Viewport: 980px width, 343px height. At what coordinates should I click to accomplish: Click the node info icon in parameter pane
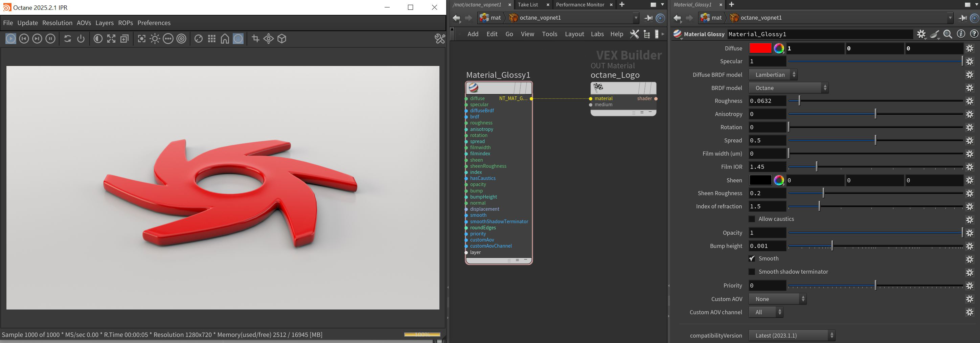click(x=961, y=34)
